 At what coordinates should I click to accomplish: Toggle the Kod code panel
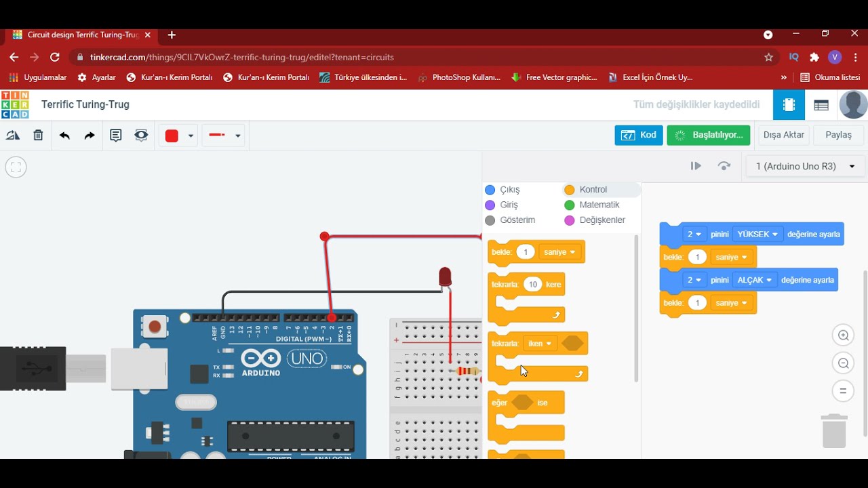(639, 136)
